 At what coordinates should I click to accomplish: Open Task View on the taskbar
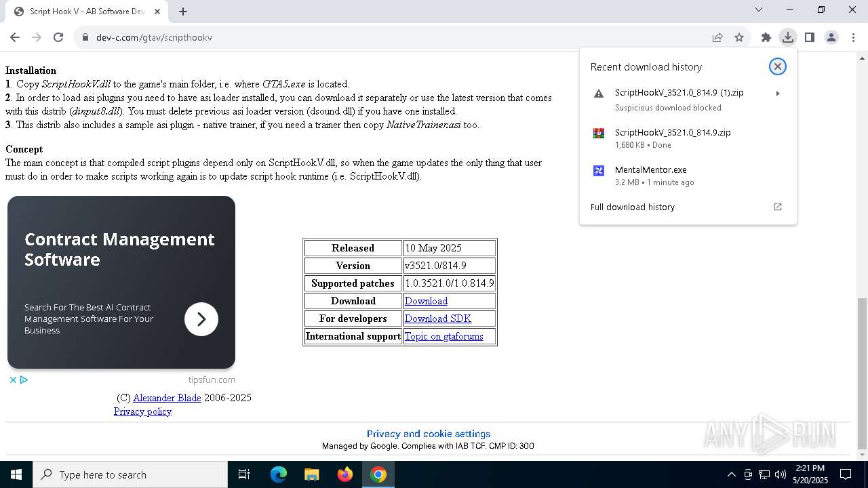[244, 474]
